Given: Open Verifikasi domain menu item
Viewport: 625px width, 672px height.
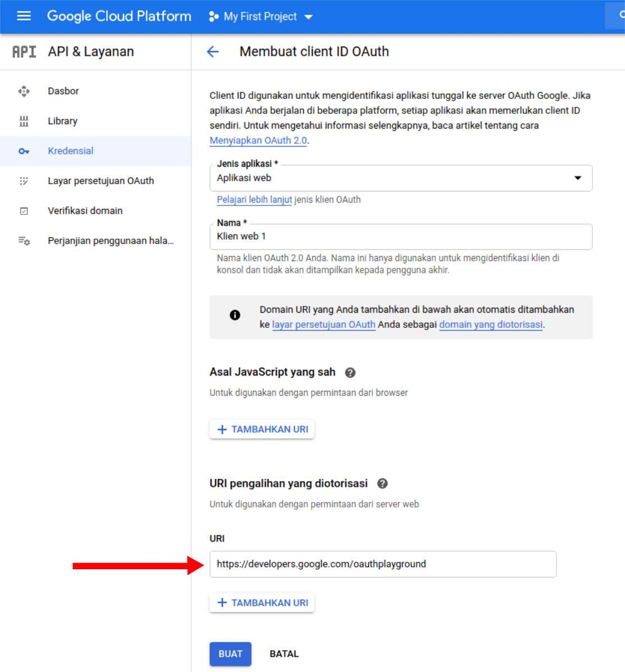Looking at the screenshot, I should [x=95, y=211].
